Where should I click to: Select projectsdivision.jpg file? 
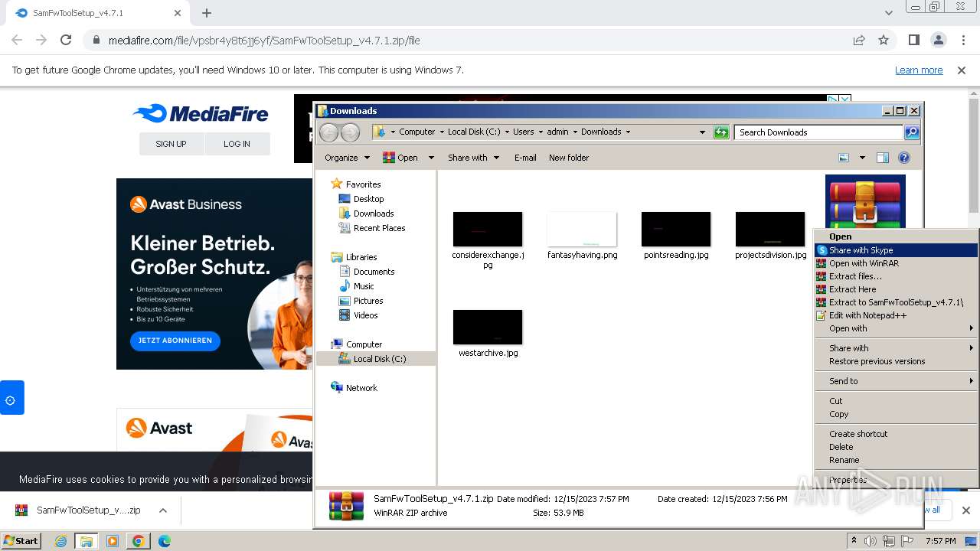pyautogui.click(x=770, y=236)
